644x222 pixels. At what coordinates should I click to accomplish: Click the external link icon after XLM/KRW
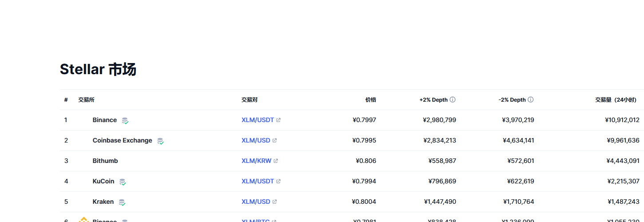click(276, 161)
